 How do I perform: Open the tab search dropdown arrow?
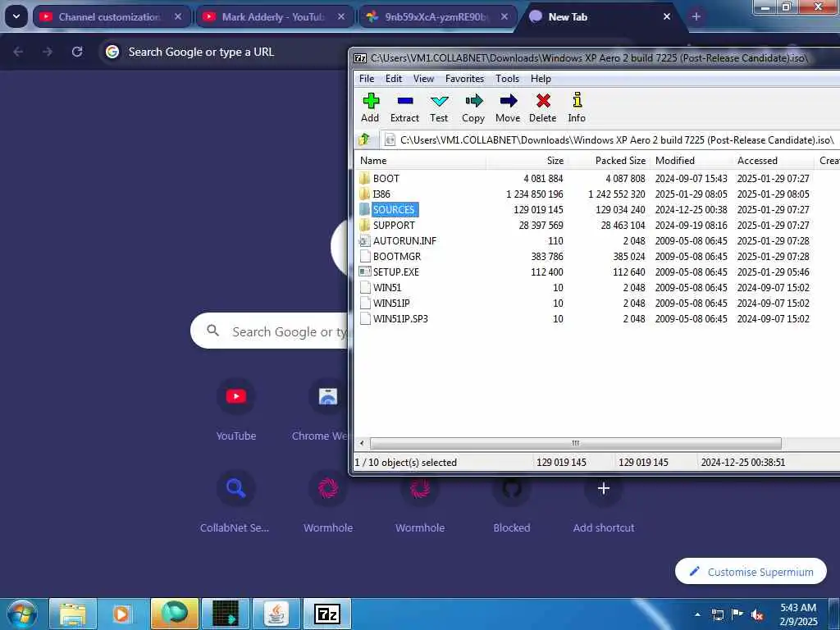click(16, 16)
